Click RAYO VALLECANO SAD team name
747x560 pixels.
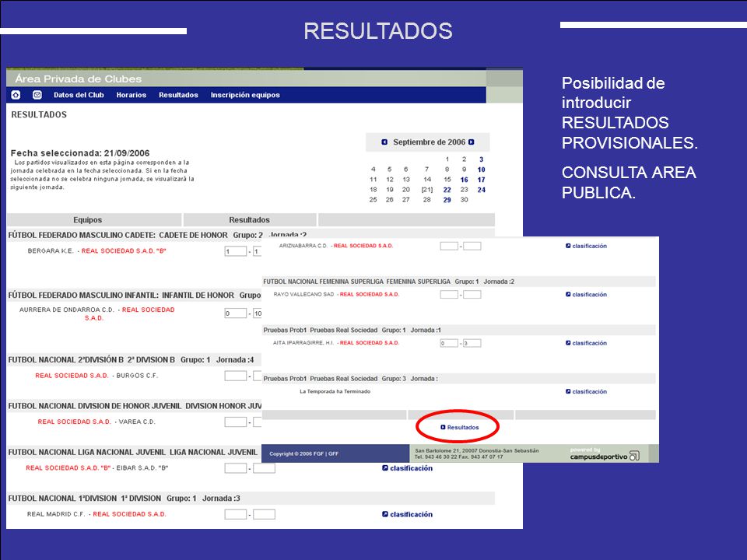pos(304,295)
